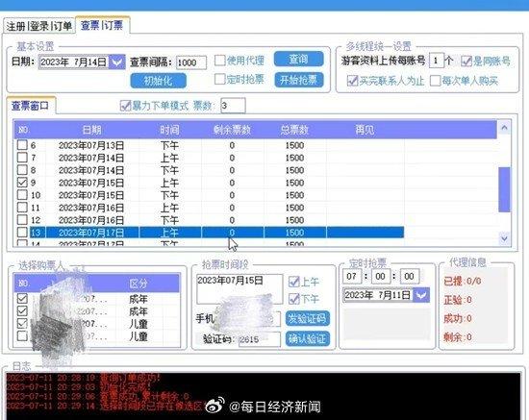Check row 13 for 2023年07月17日 上午
This screenshot has height=420, width=529.
pyautogui.click(x=22, y=233)
